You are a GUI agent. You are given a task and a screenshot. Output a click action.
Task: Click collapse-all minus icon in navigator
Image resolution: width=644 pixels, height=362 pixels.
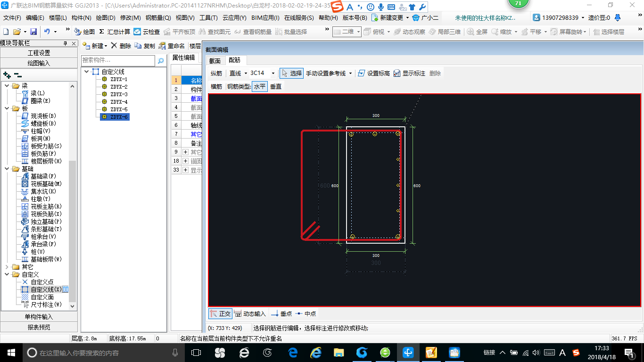pyautogui.click(x=18, y=74)
